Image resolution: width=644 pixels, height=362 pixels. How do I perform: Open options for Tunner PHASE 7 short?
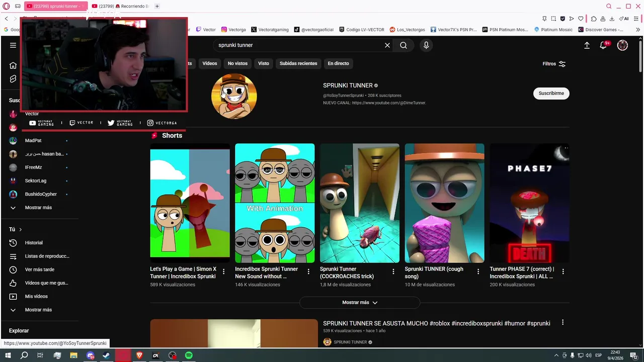coord(563,271)
